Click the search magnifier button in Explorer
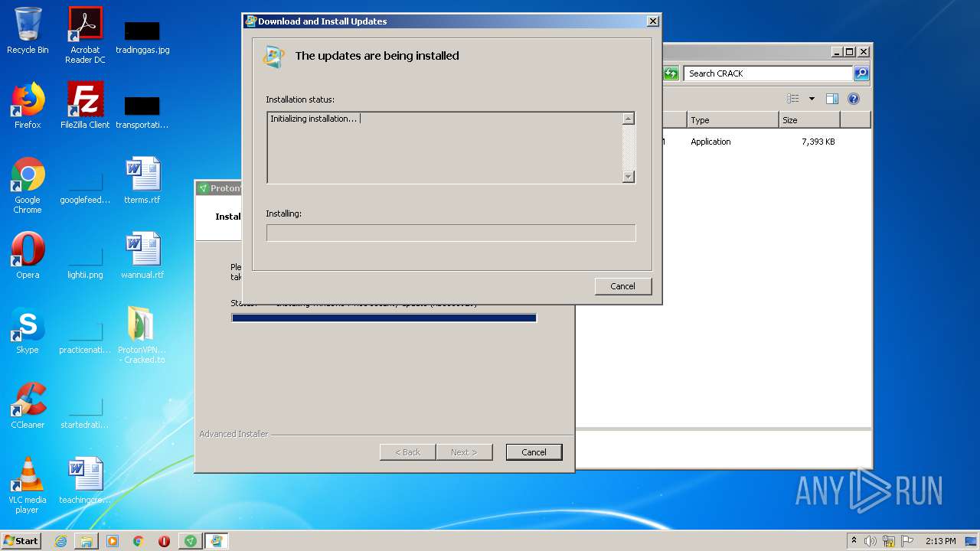 point(861,73)
